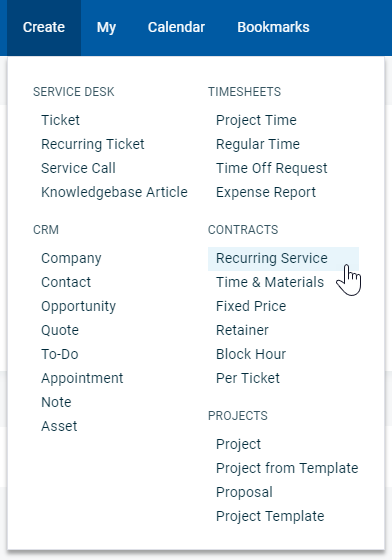Open the My menu
This screenshot has width=392, height=560.
(106, 28)
